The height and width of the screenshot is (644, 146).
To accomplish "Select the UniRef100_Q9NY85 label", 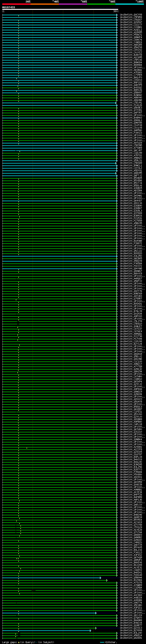I will tap(131, 123).
